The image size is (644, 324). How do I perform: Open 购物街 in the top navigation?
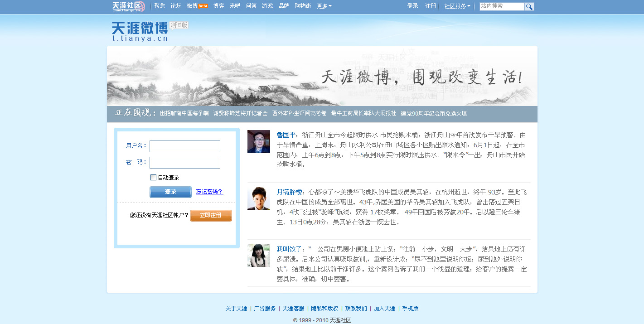303,6
